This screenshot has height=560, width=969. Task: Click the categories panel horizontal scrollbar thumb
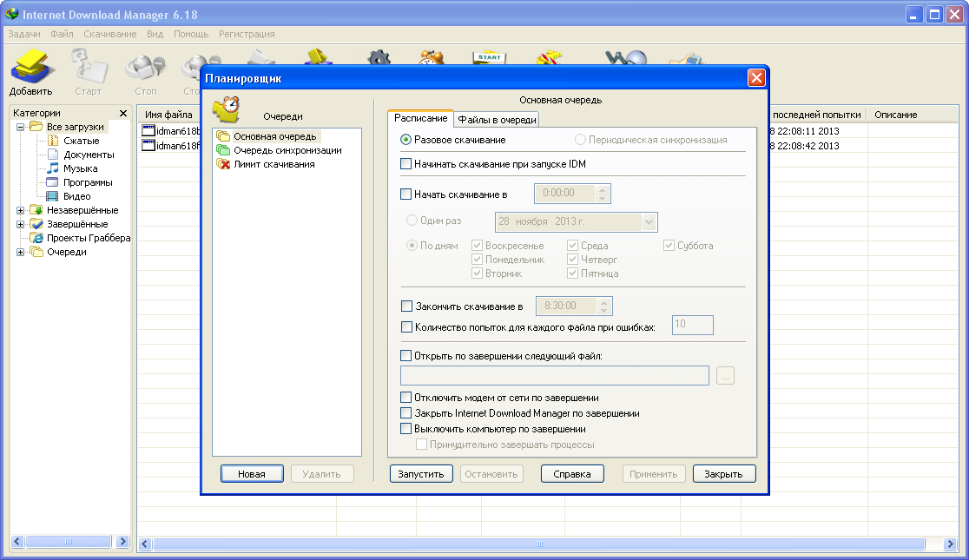pyautogui.click(x=69, y=542)
